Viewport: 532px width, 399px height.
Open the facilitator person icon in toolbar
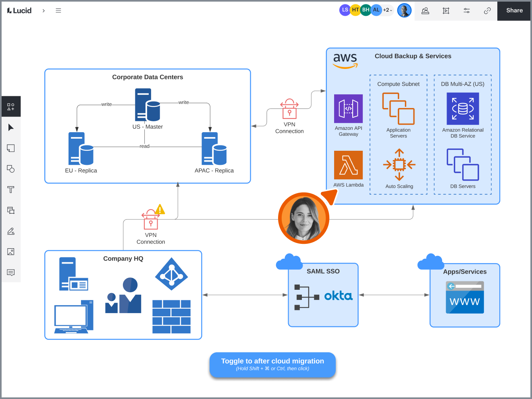(x=425, y=11)
